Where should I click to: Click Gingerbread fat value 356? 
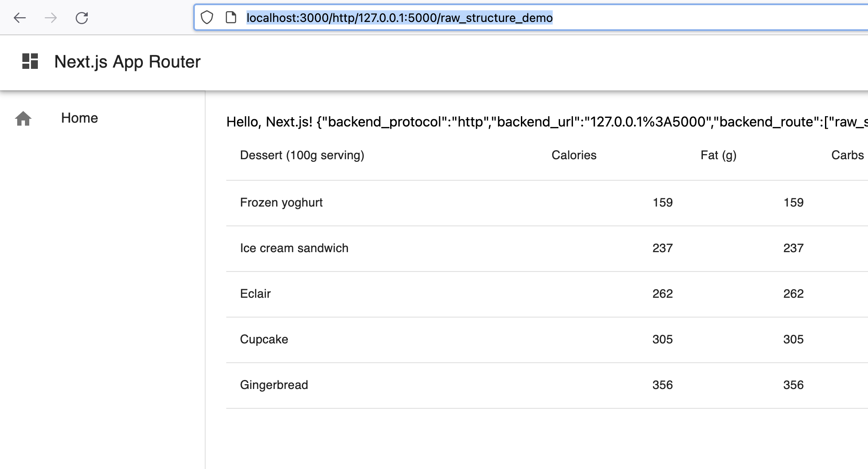[x=794, y=385]
